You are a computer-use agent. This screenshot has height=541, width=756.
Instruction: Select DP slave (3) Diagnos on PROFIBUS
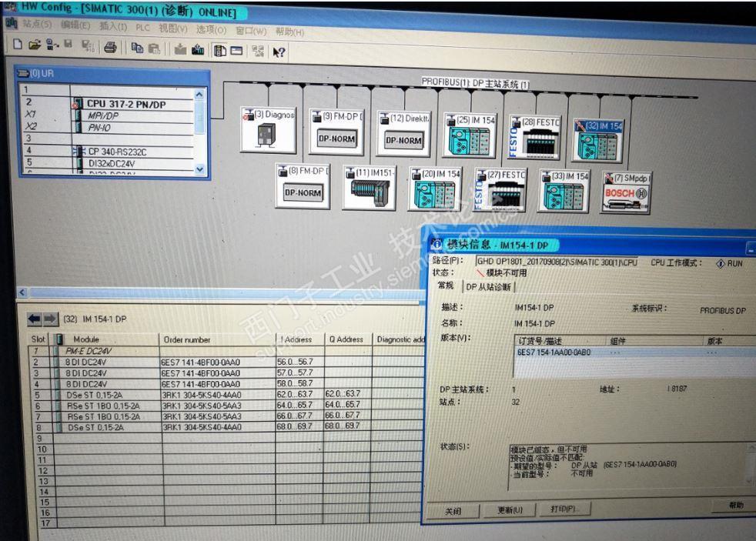pos(268,129)
